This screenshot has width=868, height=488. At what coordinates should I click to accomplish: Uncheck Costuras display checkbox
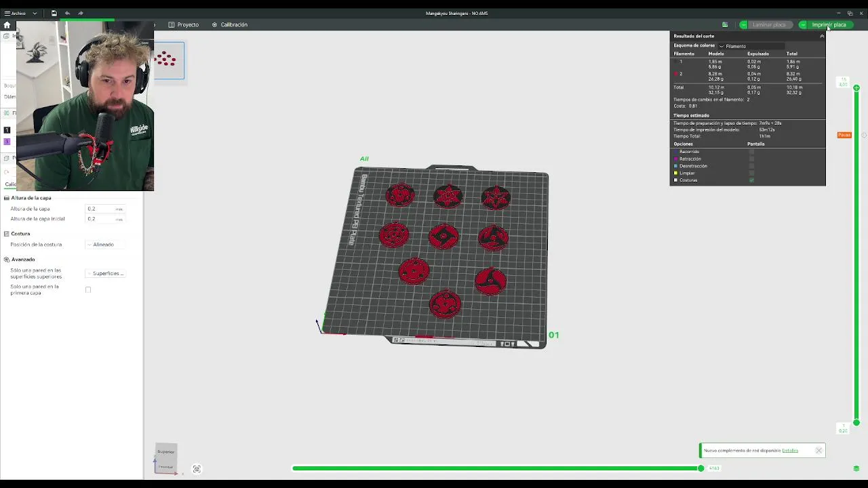coord(751,180)
